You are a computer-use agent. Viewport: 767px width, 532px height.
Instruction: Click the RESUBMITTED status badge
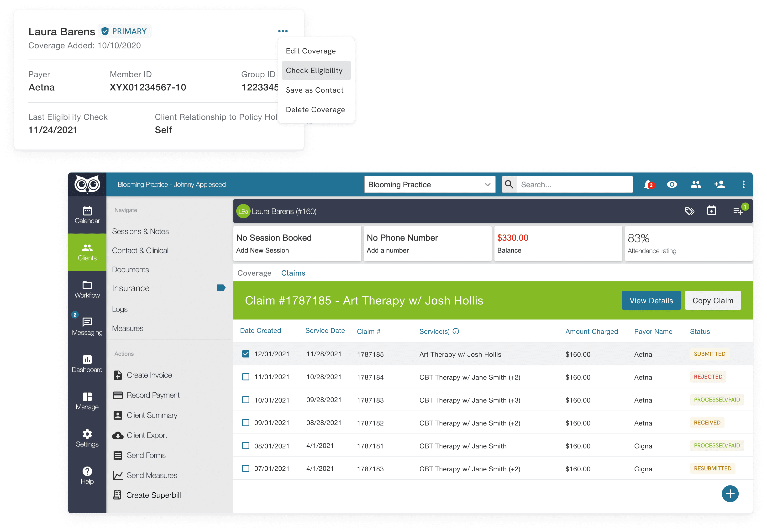tap(712, 468)
